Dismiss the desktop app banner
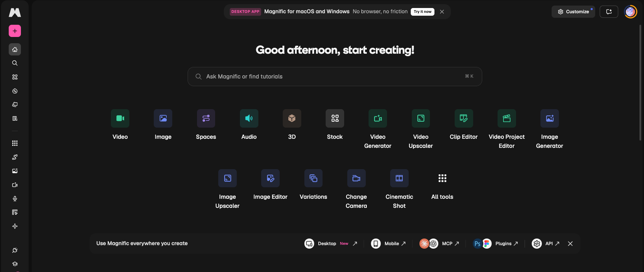This screenshot has height=272, width=644. click(x=442, y=12)
